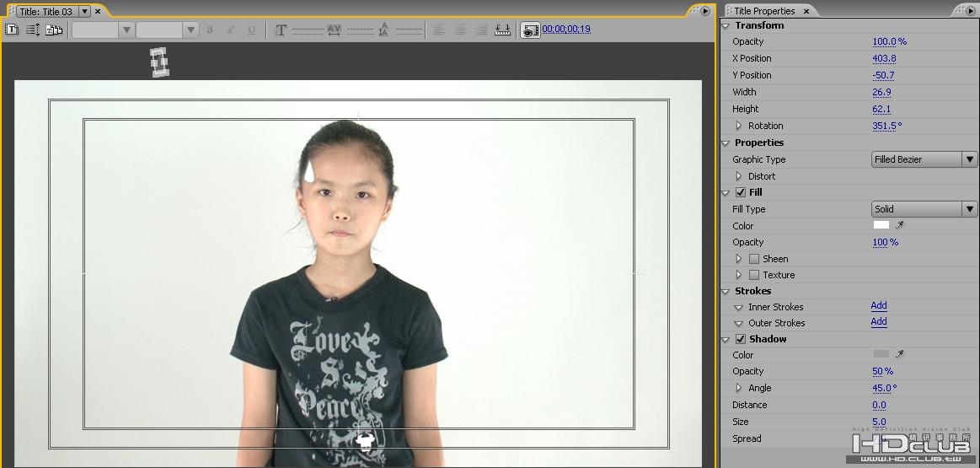Click Shadow Opacity value 50 %
Viewport: 980px width, 468px height.
tap(882, 372)
